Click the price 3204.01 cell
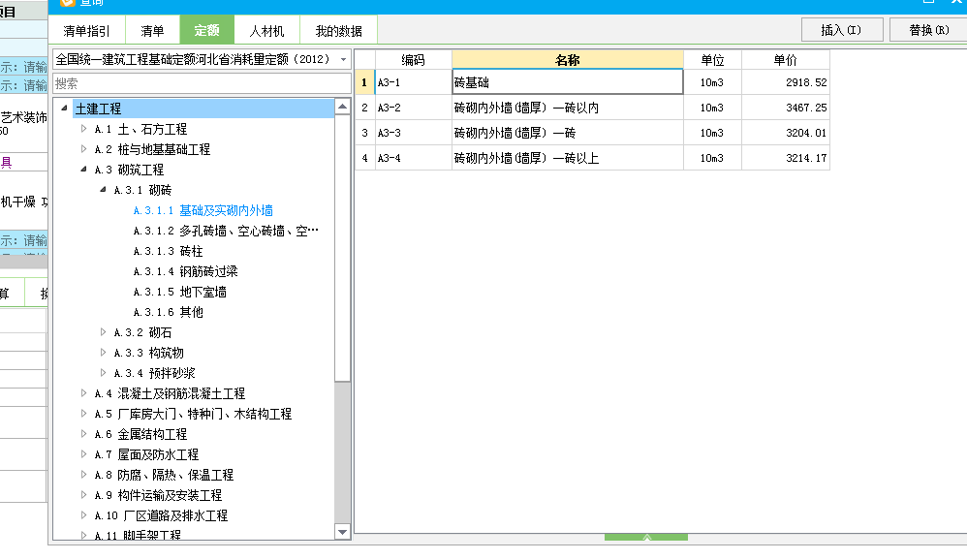The height and width of the screenshot is (560, 967). point(785,133)
